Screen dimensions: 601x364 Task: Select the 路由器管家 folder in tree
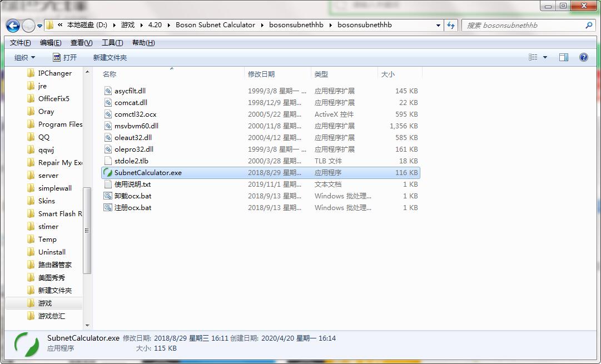point(49,265)
